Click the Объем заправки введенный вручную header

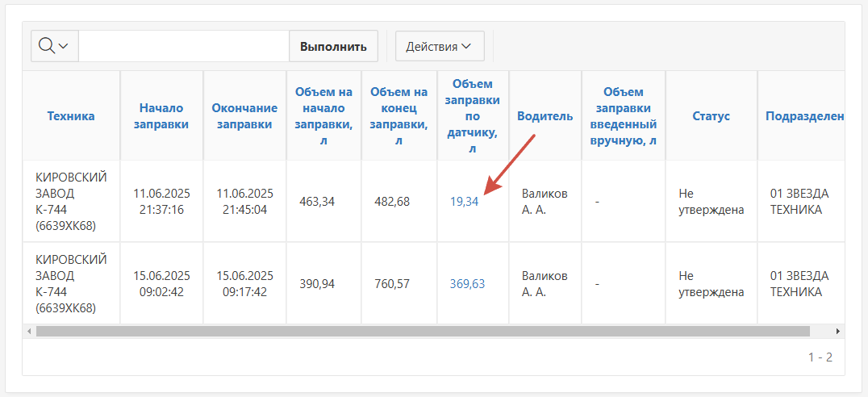coord(623,115)
